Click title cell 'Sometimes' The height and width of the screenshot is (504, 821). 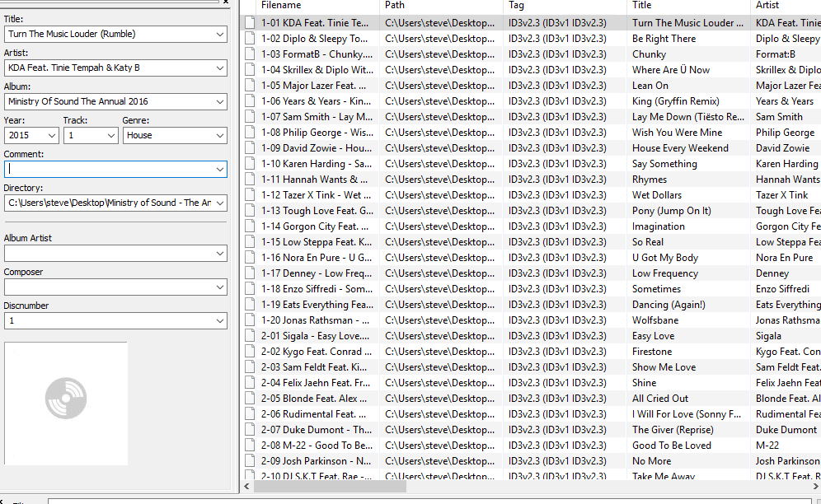tap(656, 289)
